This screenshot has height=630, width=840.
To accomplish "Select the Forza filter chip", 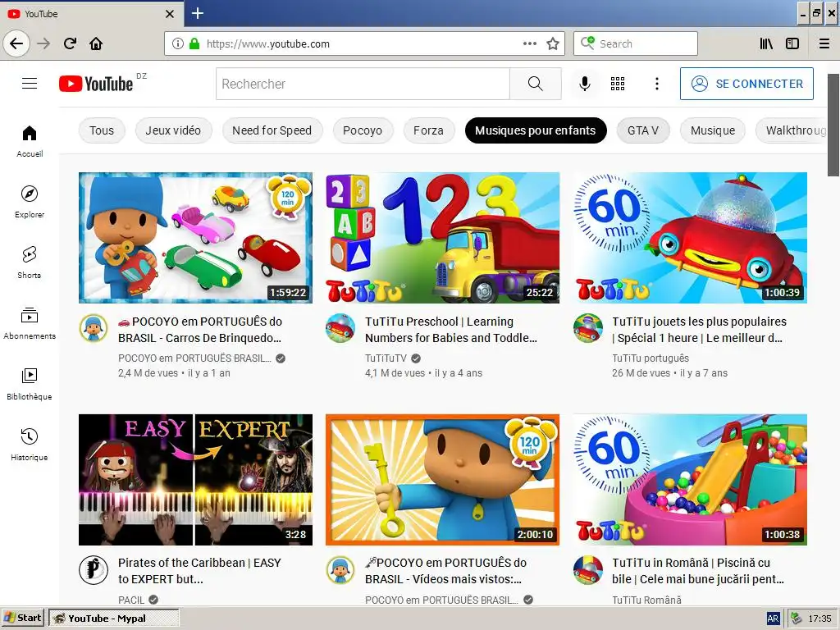I will click(x=428, y=130).
